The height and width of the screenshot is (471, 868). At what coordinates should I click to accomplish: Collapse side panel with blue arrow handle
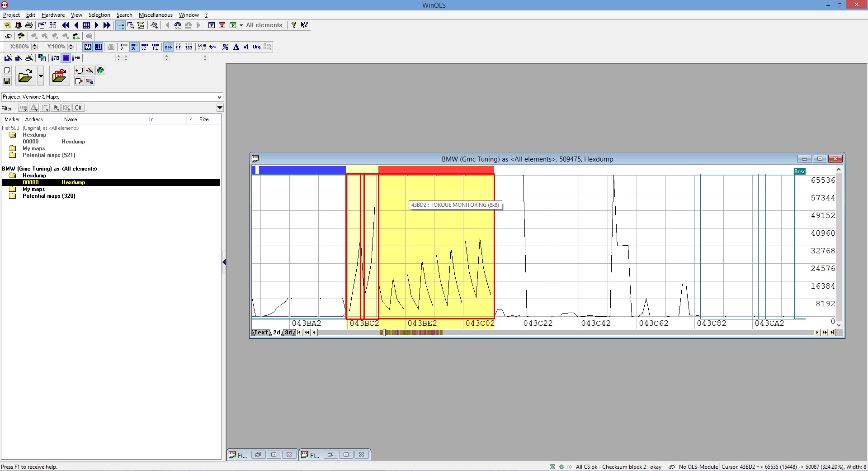[224, 262]
